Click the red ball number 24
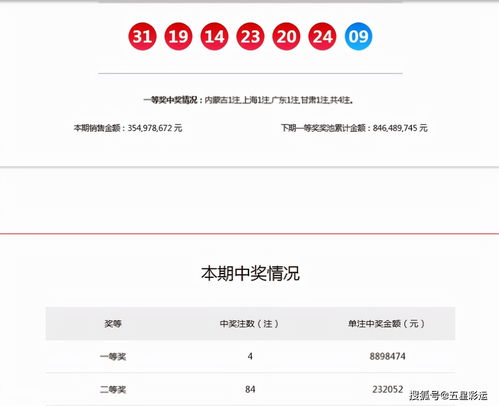The width and height of the screenshot is (499, 406). pos(322,36)
